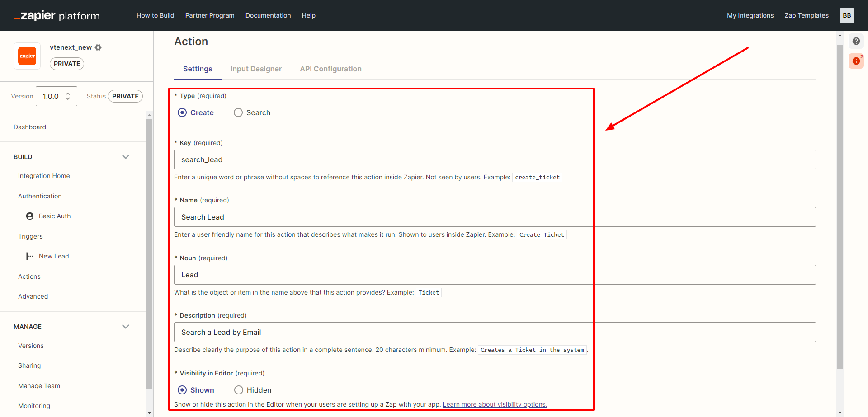The image size is (868, 417).
Task: Collapse the MANAGE section chevron
Action: click(126, 327)
